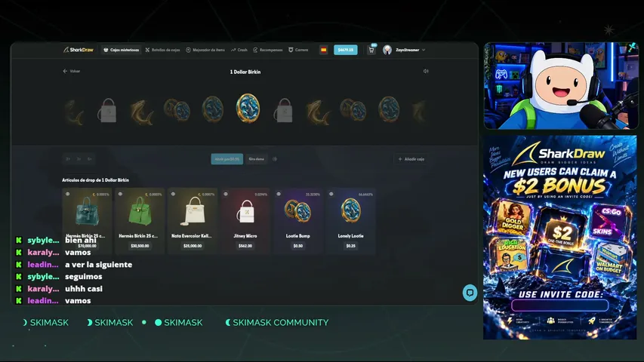Click the $30,500.00 price label
The height and width of the screenshot is (362, 644).
[x=140, y=246]
